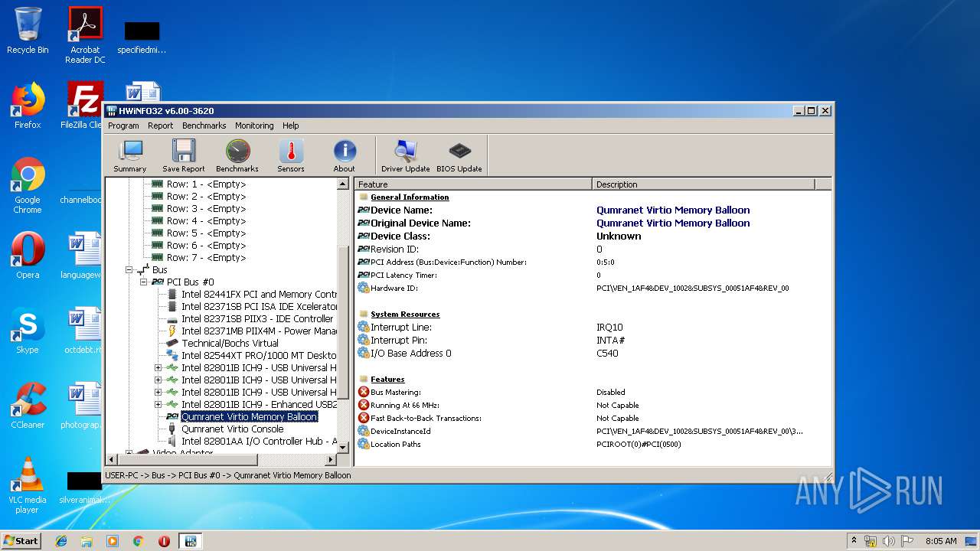Select Intel 82371MB PIIX4M - Power Management
980x551 pixels.
(259, 331)
